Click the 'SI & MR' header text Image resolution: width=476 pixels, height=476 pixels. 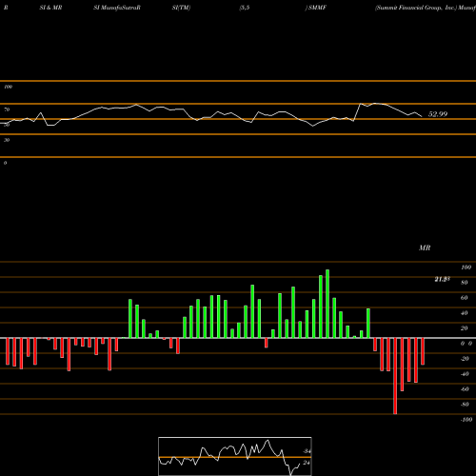50,8
